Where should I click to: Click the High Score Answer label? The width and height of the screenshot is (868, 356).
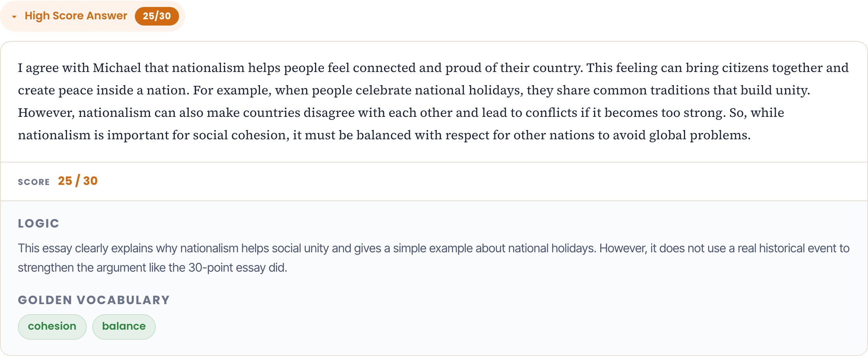76,16
